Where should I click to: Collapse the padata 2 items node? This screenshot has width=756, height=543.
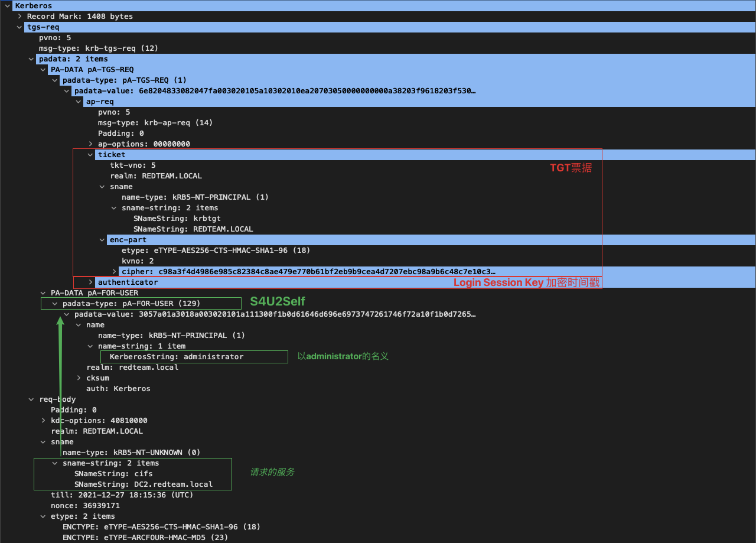pyautogui.click(x=31, y=59)
